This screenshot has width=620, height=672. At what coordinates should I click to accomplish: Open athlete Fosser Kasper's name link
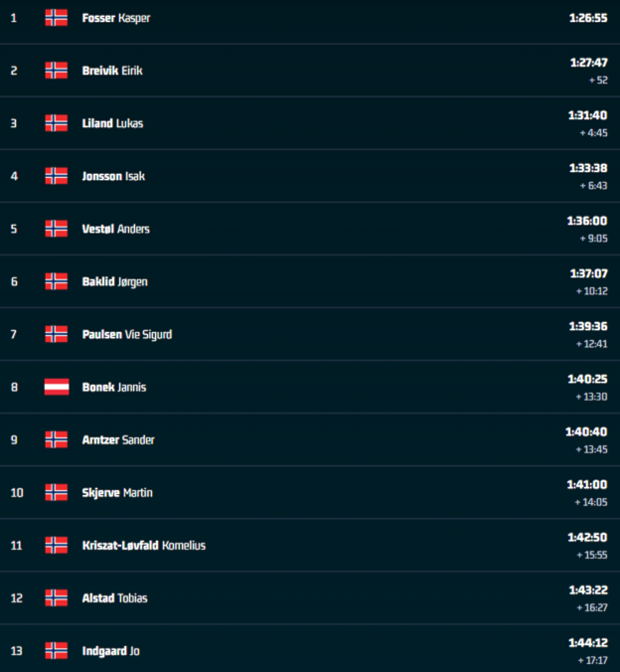[x=116, y=18]
